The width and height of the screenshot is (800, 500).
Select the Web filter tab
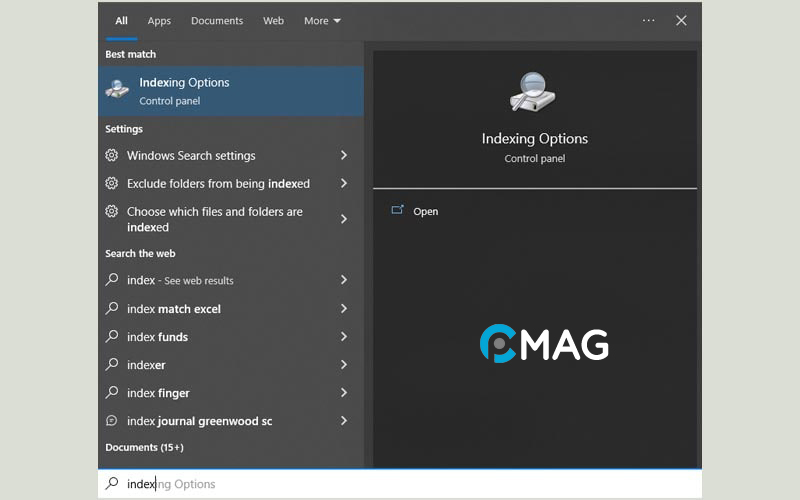pyautogui.click(x=273, y=21)
